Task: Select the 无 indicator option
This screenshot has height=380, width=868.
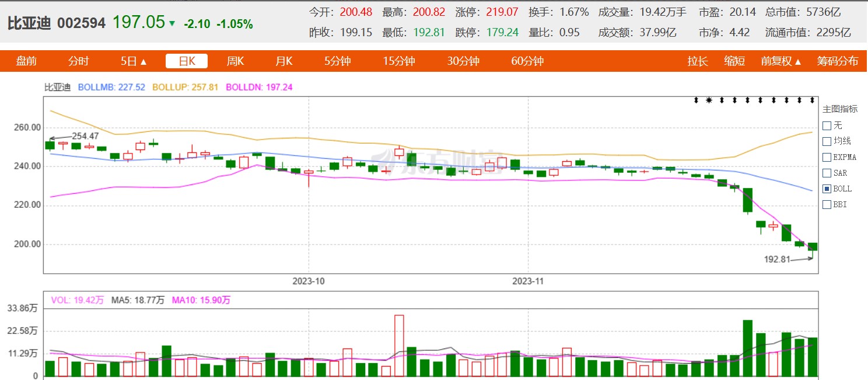Action: 827,125
